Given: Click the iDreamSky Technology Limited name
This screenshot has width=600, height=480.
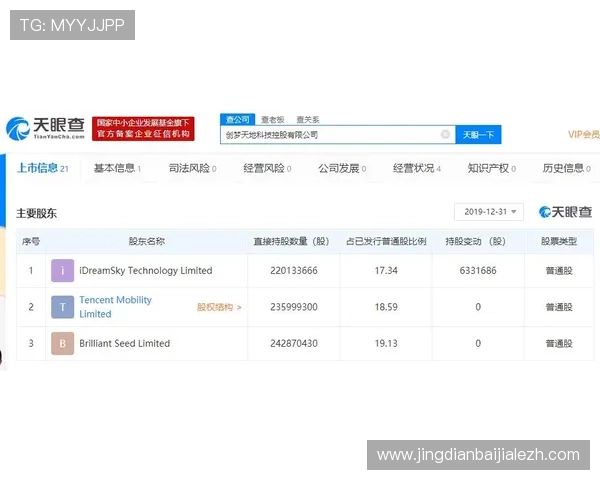Looking at the screenshot, I should [x=145, y=271].
